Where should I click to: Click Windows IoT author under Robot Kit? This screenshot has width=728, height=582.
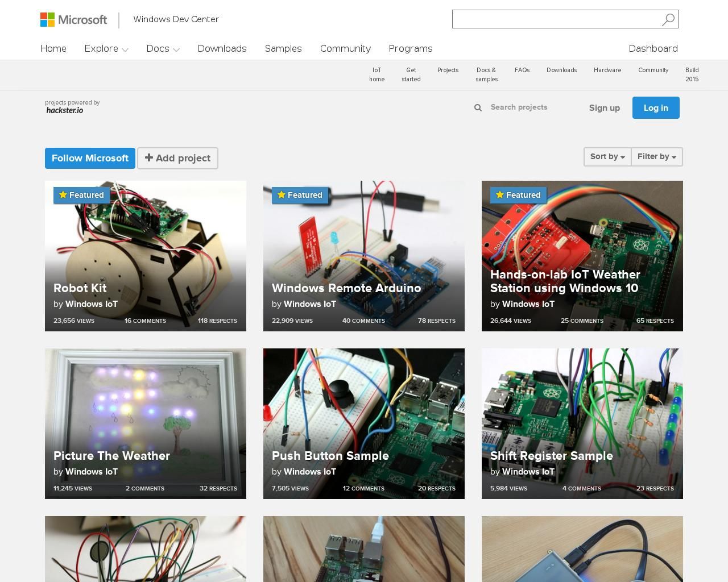tap(92, 304)
